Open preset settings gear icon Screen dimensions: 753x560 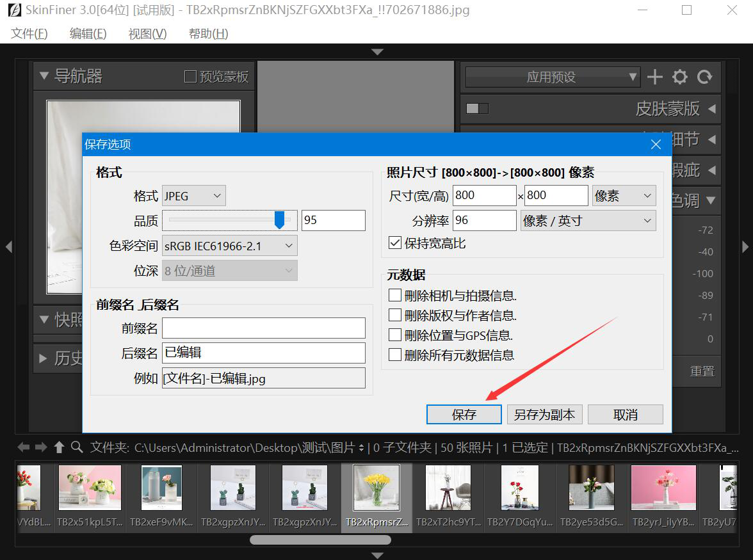point(679,77)
